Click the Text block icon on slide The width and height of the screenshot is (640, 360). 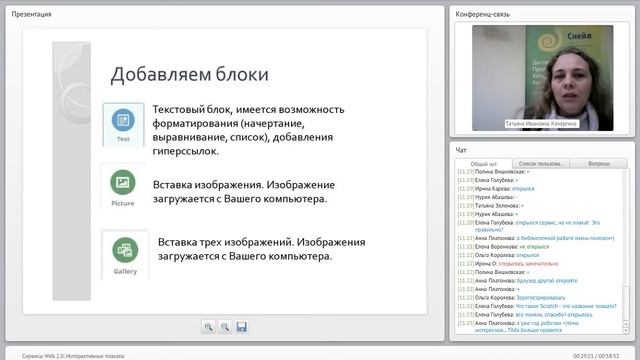pos(123,124)
